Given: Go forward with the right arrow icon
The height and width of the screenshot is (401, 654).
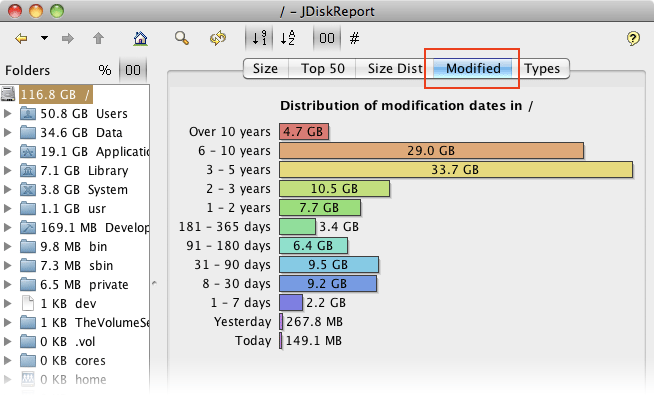Looking at the screenshot, I should coord(68,38).
